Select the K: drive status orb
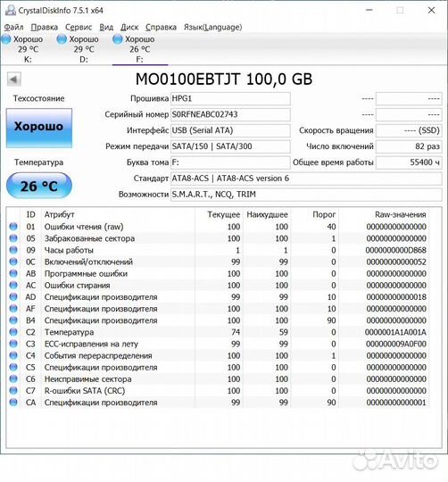This screenshot has width=448, height=482. [6, 39]
